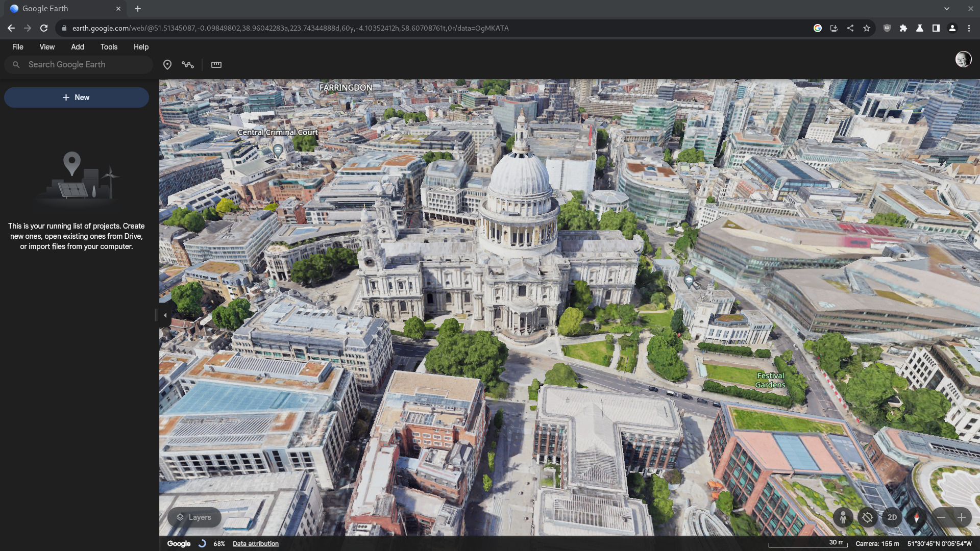The width and height of the screenshot is (980, 551).
Task: Add a placemark with the pin icon
Action: pyautogui.click(x=167, y=65)
